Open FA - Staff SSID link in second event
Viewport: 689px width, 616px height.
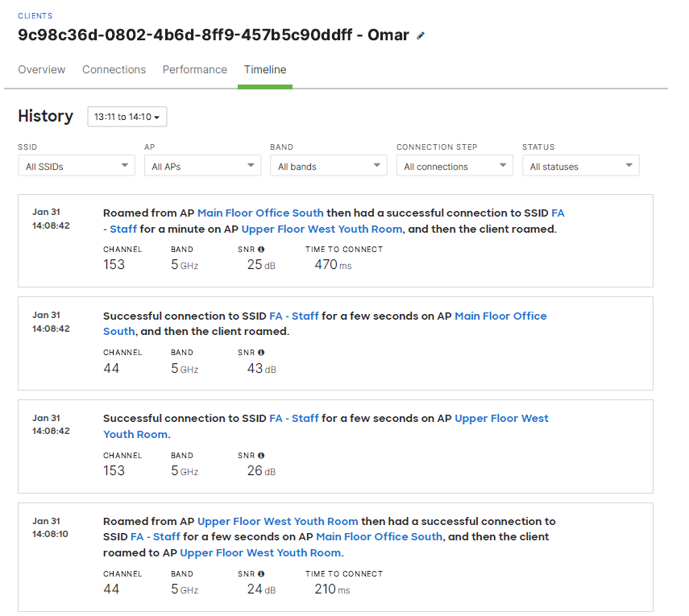click(294, 316)
